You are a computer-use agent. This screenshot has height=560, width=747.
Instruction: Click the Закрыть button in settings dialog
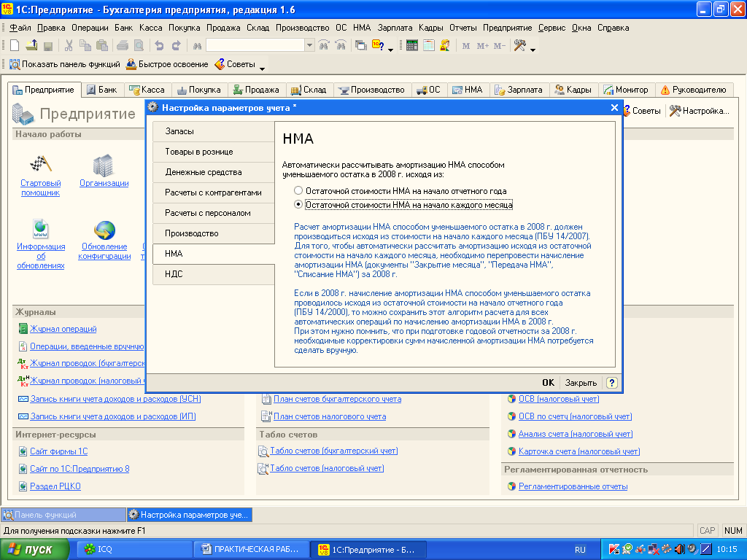581,382
